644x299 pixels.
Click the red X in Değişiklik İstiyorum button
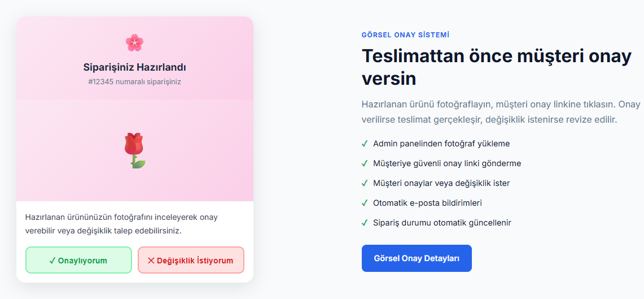151,261
